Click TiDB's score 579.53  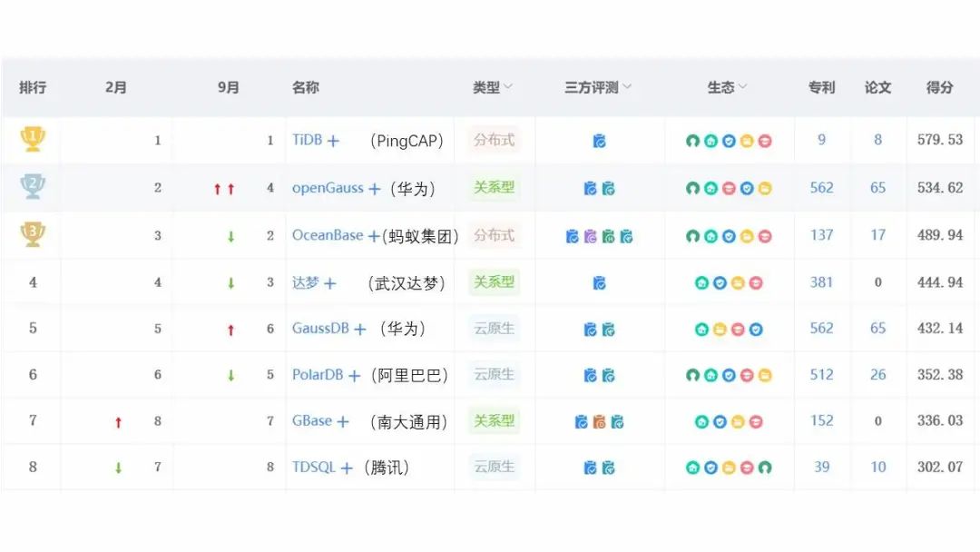(939, 140)
